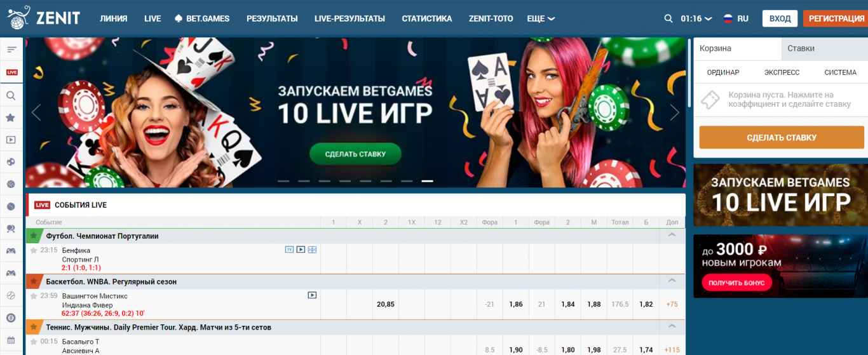Image resolution: width=868 pixels, height=355 pixels.
Task: Open favorites star in the left sidebar
Action: 11,117
